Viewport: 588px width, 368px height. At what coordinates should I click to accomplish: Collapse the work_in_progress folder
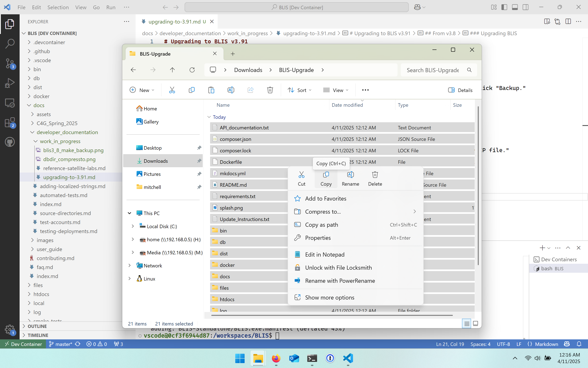(36, 141)
